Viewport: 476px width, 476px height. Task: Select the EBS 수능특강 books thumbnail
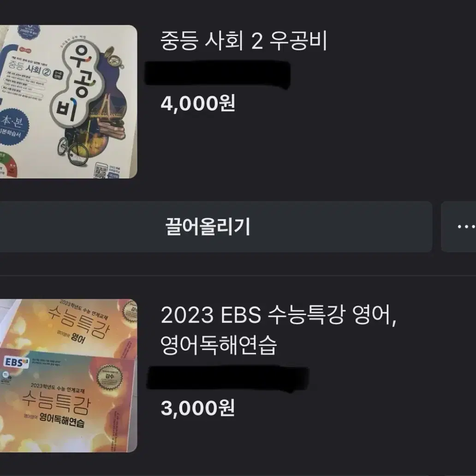[x=69, y=376]
